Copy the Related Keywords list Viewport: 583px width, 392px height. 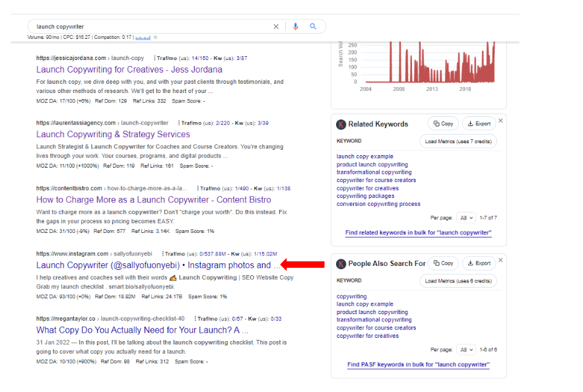click(x=443, y=123)
